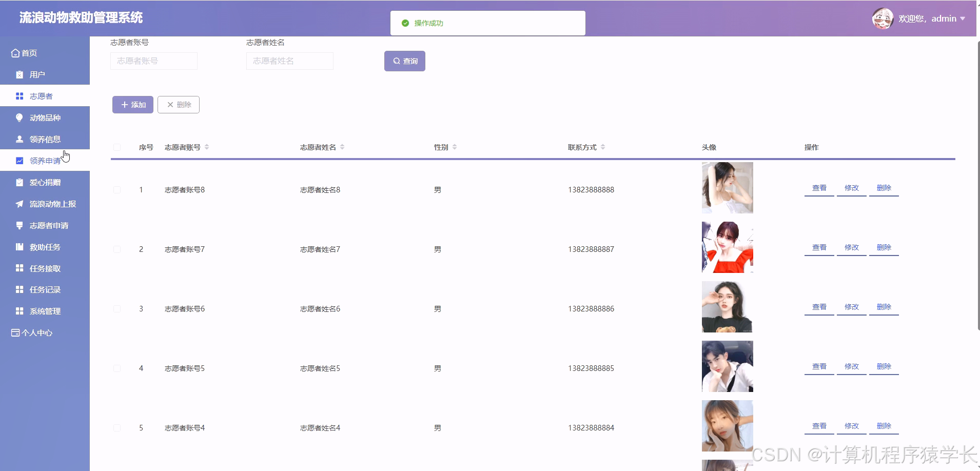Screen dimensions: 980x471
Task: Click the magnifier icon inside 查询 button
Action: click(x=396, y=61)
